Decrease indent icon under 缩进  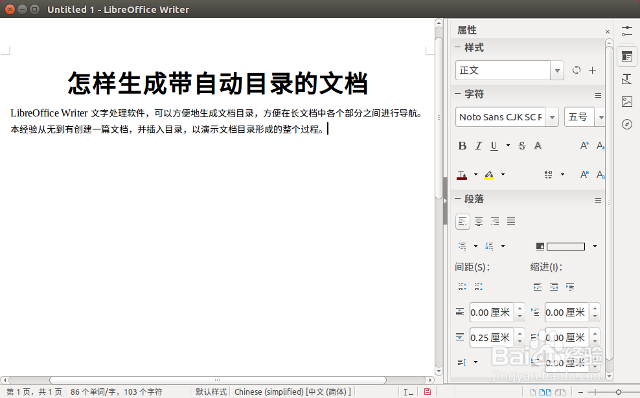tap(554, 287)
